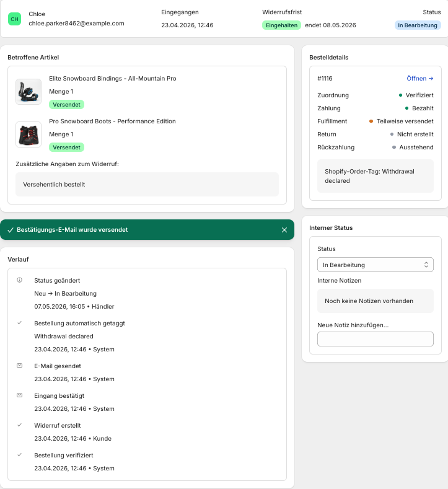The height and width of the screenshot is (489, 448).
Task: Click Elite Snowboard Bindings - All-Mountain Pro title
Action: (x=113, y=79)
